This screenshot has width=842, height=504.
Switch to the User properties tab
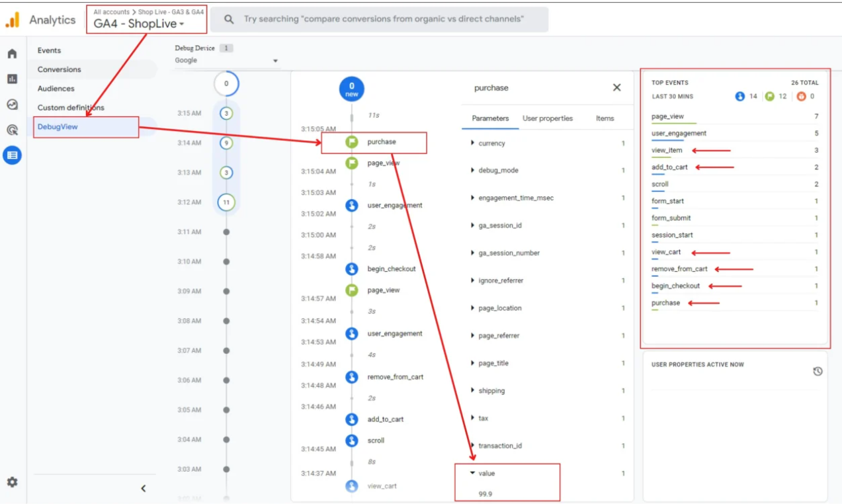pyautogui.click(x=547, y=118)
